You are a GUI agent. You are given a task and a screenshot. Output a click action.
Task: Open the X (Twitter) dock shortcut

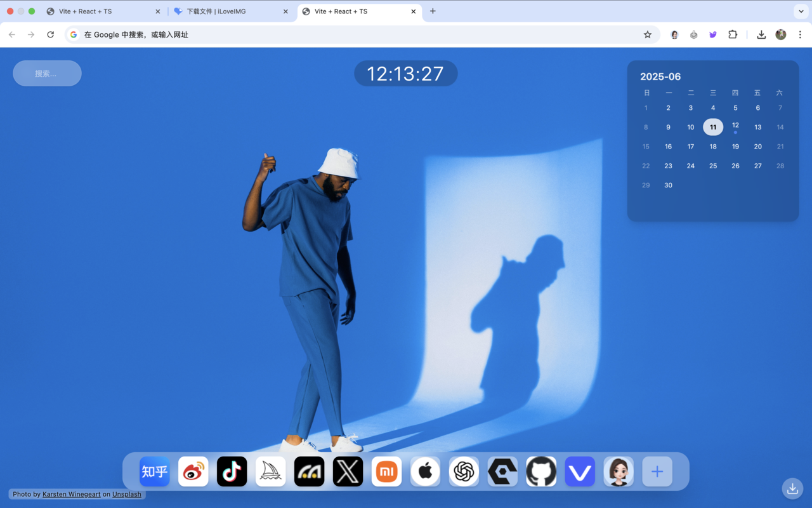pos(348,472)
